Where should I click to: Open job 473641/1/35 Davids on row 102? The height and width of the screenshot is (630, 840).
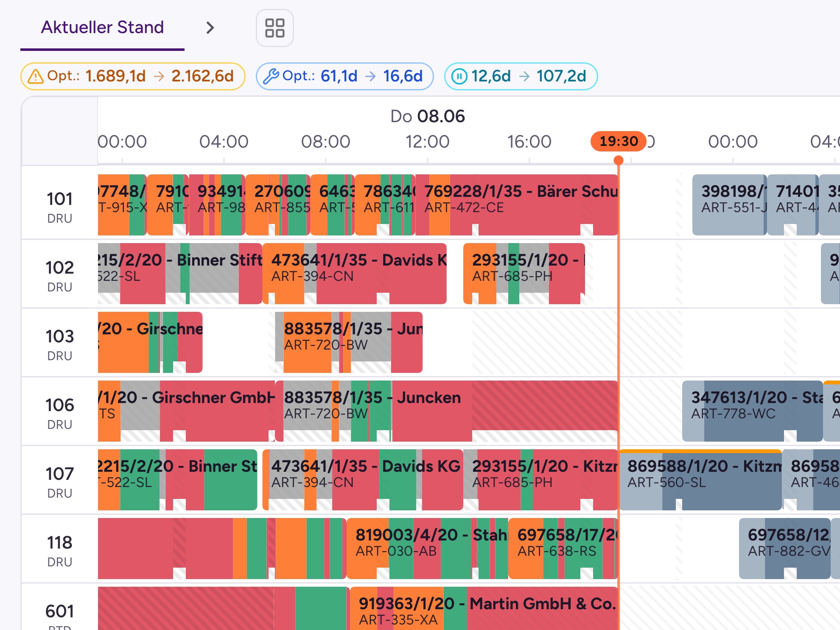coord(355,273)
